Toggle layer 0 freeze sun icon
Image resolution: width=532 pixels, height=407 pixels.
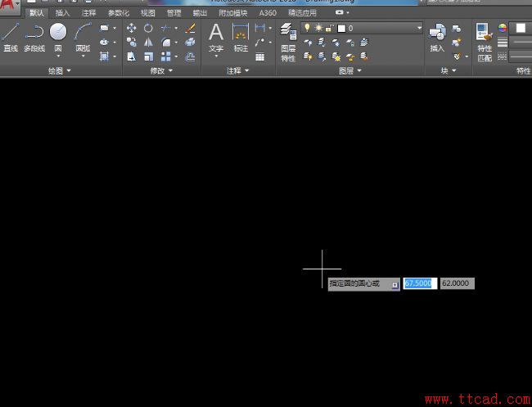[x=318, y=28]
